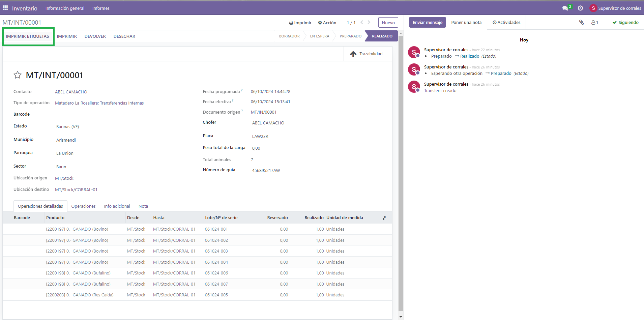Screen dimensions: 644x320
Task: Click the DEVOLVER button
Action: [x=95, y=36]
